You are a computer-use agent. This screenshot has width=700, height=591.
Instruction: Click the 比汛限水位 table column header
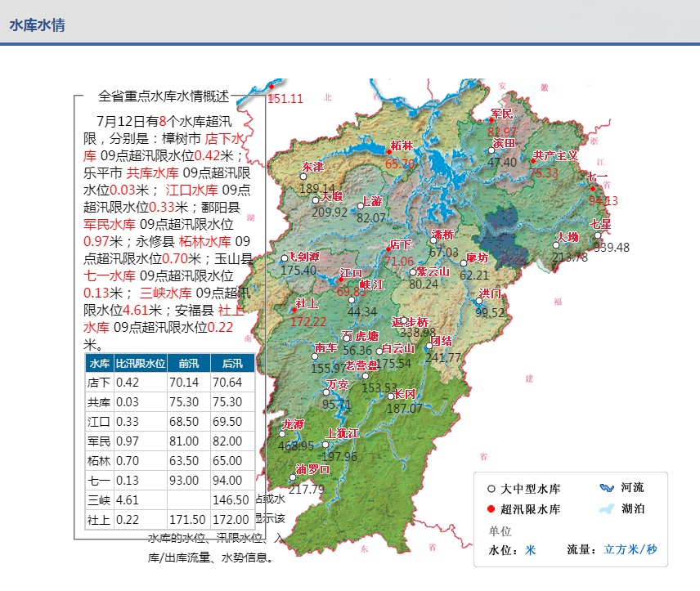140,363
